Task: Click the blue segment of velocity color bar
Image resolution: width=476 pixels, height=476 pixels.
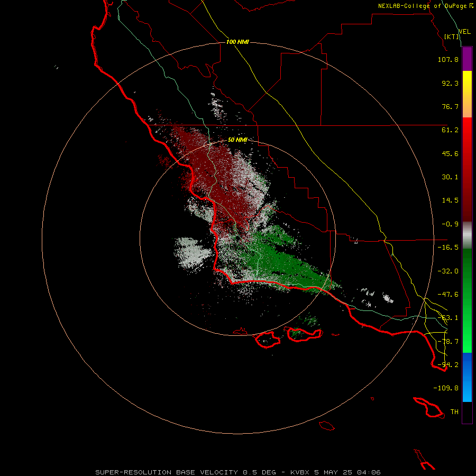Action: coord(467,377)
